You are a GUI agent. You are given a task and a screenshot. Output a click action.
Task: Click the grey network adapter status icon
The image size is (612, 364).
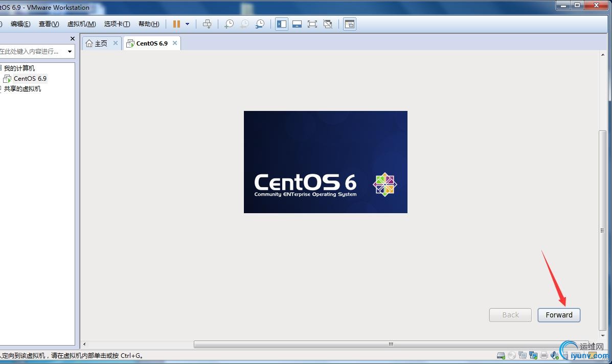[x=522, y=355]
